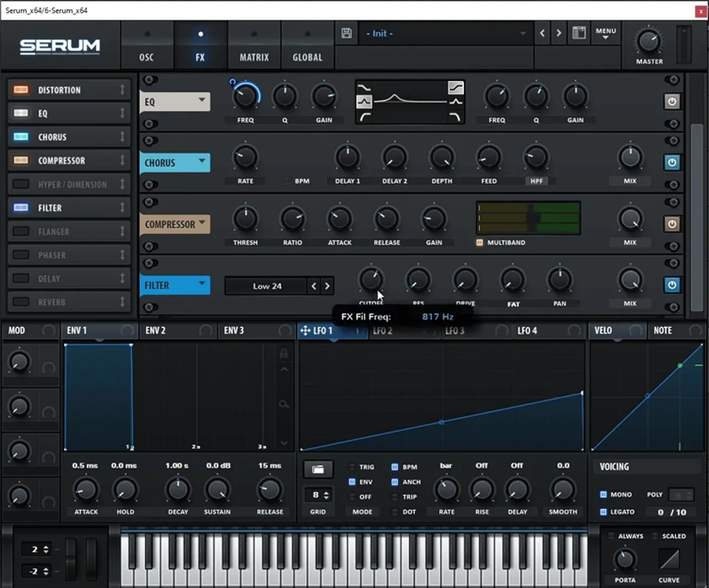
Task: Click the filter CUTOFF knob
Action: 371,280
